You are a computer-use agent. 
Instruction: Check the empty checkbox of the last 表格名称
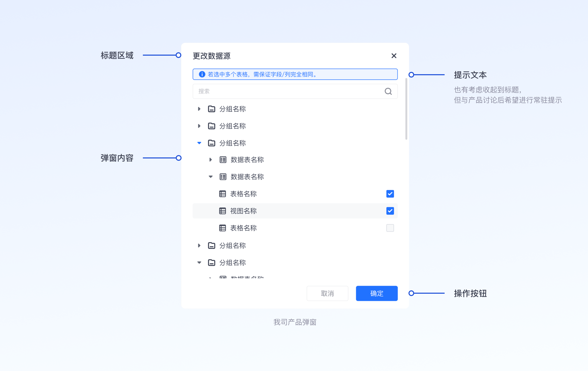(x=390, y=228)
